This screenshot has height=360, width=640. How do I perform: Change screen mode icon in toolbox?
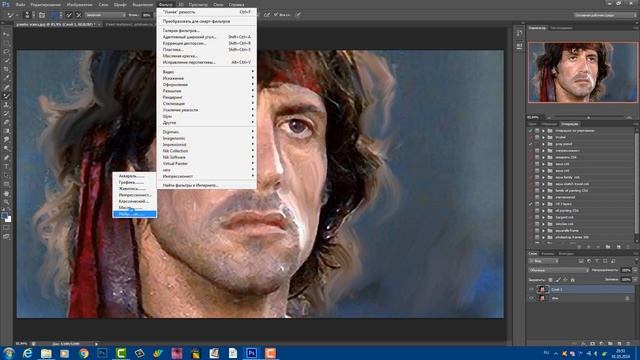pos(6,237)
